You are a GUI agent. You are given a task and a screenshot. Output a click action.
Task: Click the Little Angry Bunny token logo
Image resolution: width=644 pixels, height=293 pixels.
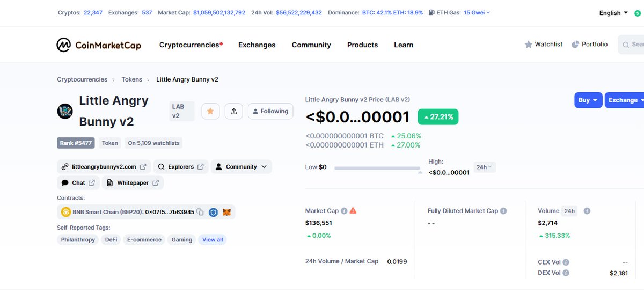coord(64,111)
